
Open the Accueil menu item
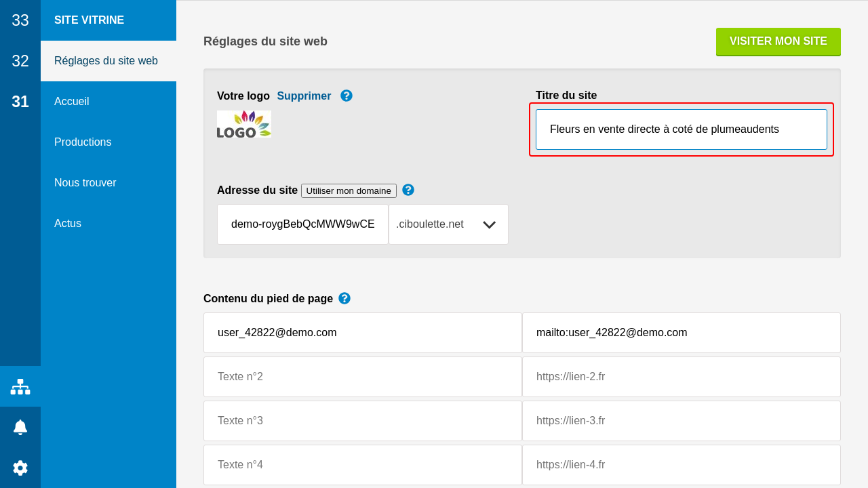pos(72,102)
